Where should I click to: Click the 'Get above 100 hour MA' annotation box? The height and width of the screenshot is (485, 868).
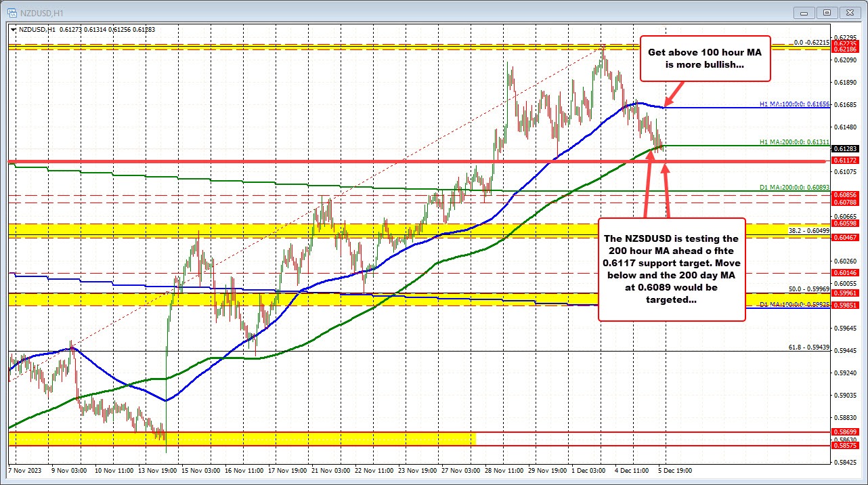click(705, 59)
